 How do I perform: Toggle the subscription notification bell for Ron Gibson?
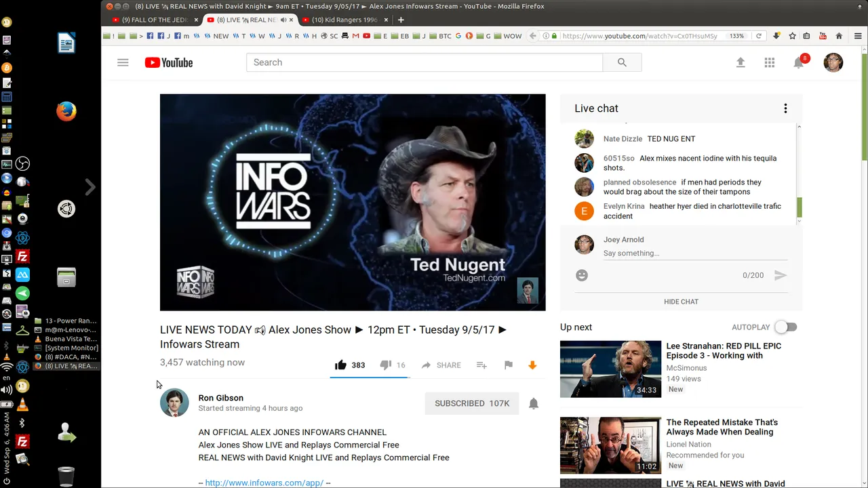click(x=534, y=403)
